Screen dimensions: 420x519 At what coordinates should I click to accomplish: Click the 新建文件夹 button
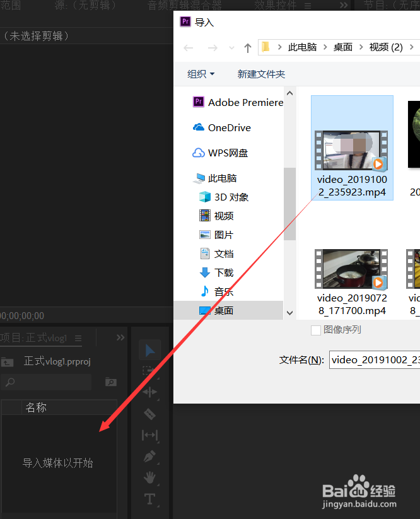coord(261,74)
